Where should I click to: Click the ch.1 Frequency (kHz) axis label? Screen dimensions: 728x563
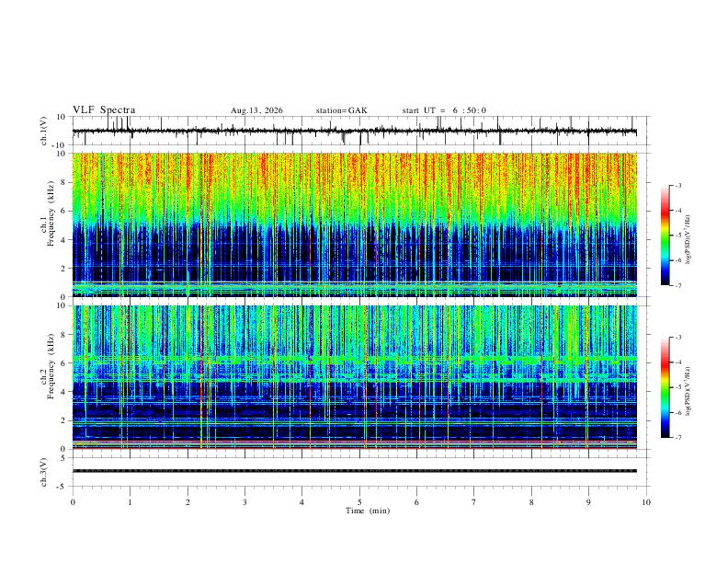[47, 224]
